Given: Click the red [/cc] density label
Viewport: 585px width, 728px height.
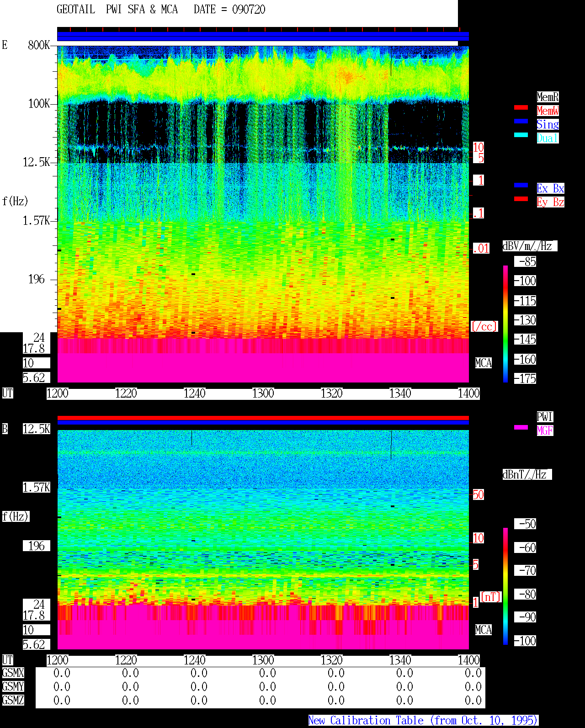Looking at the screenshot, I should [484, 326].
